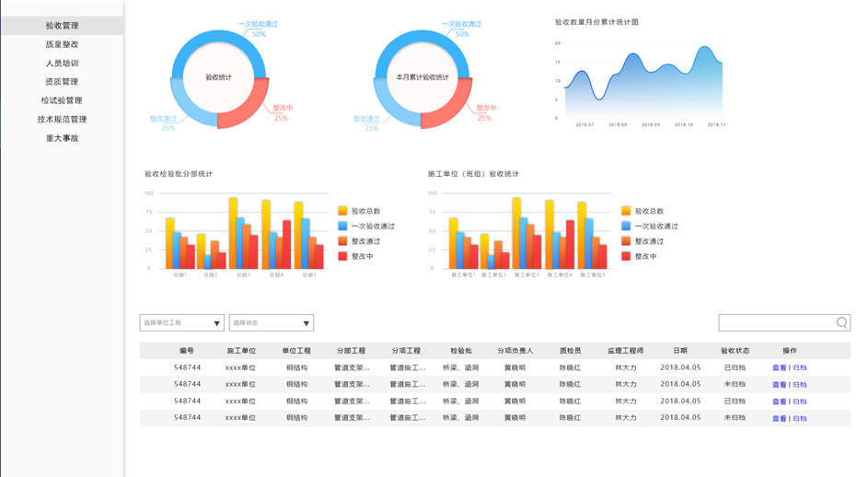Click the 分部1 axis label on the bar chart
The height and width of the screenshot is (477, 868).
coord(179,274)
